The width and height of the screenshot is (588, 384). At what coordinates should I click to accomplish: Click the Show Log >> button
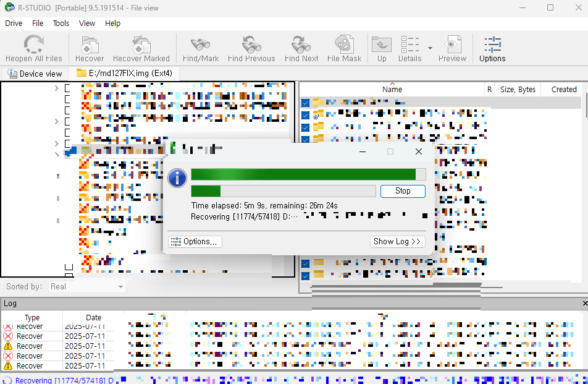click(397, 242)
